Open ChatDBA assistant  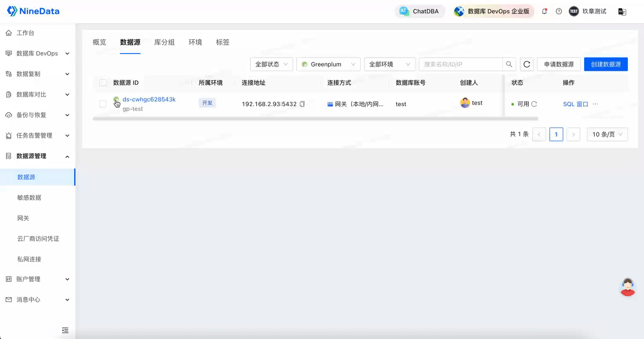click(420, 12)
